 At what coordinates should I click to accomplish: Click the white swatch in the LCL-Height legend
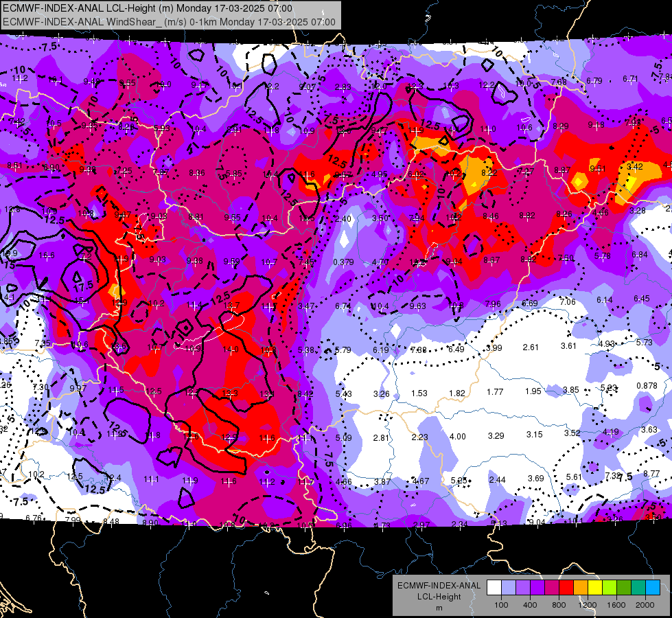[x=494, y=588]
